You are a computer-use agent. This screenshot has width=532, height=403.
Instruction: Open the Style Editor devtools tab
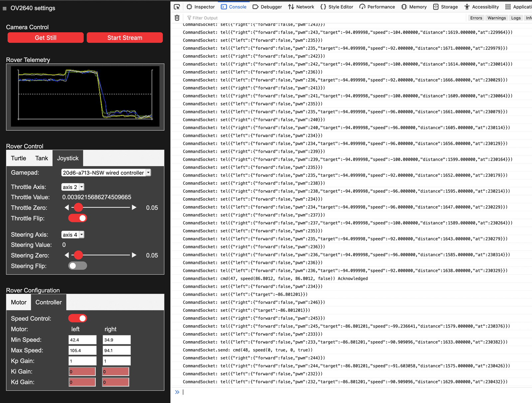pos(336,7)
